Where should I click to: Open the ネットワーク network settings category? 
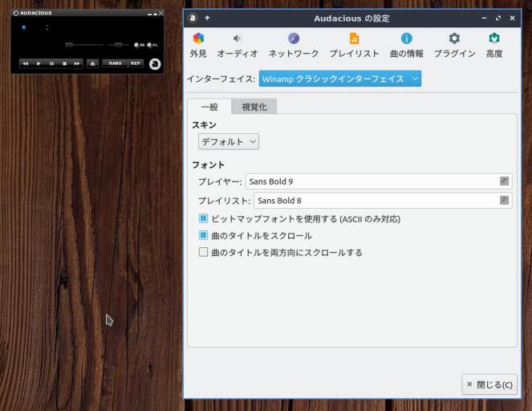(x=294, y=45)
